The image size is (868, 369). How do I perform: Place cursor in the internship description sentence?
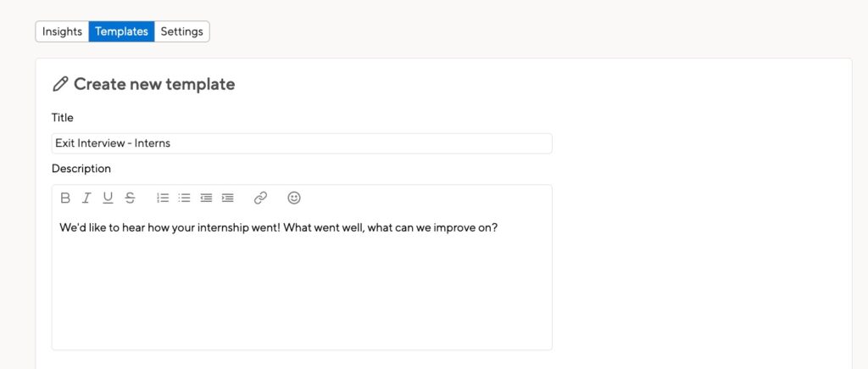278,227
